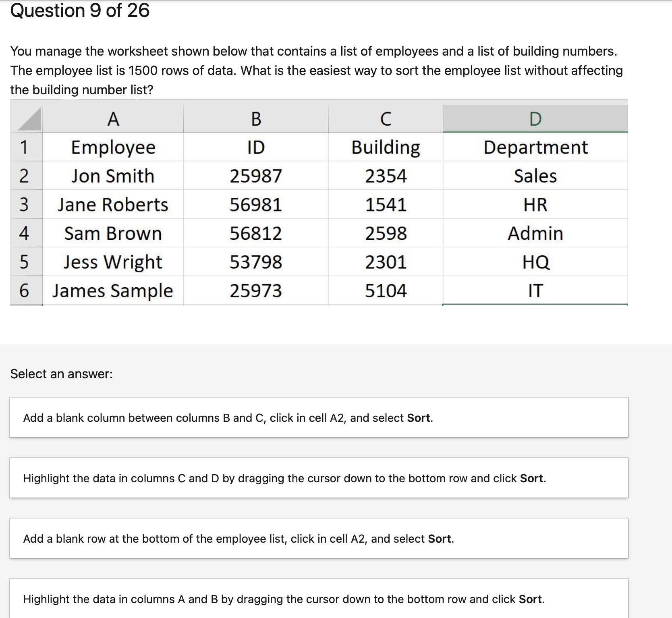Image resolution: width=672 pixels, height=618 pixels.
Task: Click column header B in the worksheet
Action: (x=256, y=118)
